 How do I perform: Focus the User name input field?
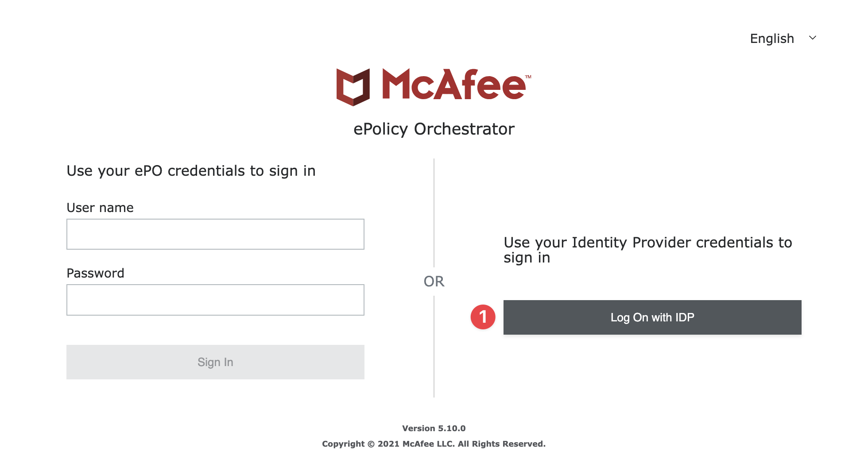pos(215,234)
